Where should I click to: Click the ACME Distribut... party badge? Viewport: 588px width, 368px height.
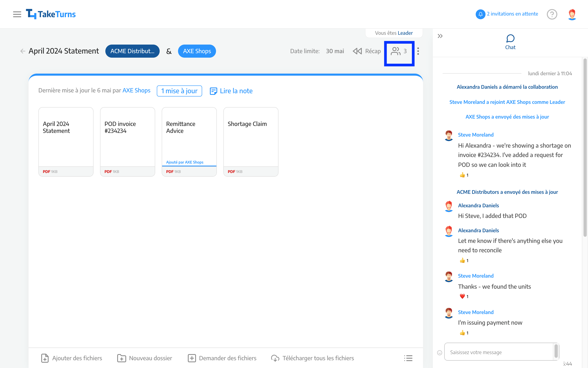(x=133, y=51)
